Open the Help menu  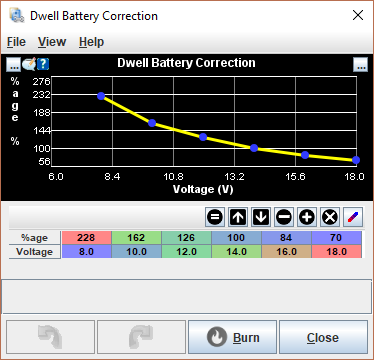point(91,42)
